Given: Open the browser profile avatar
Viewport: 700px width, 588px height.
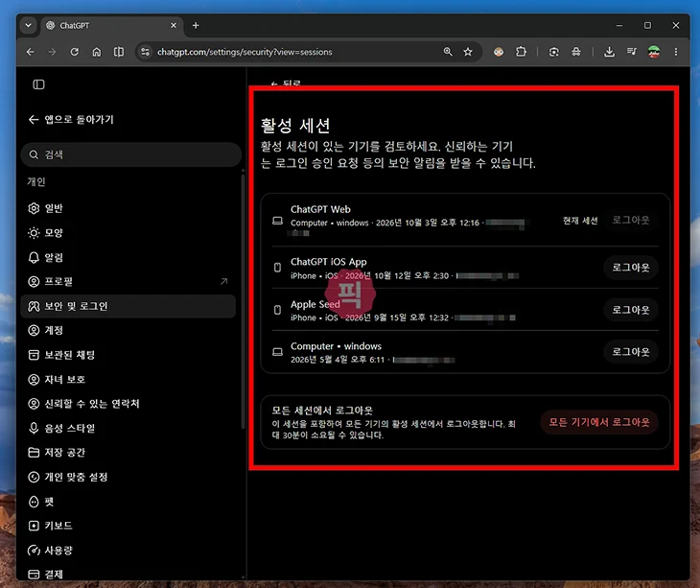Looking at the screenshot, I should [654, 52].
